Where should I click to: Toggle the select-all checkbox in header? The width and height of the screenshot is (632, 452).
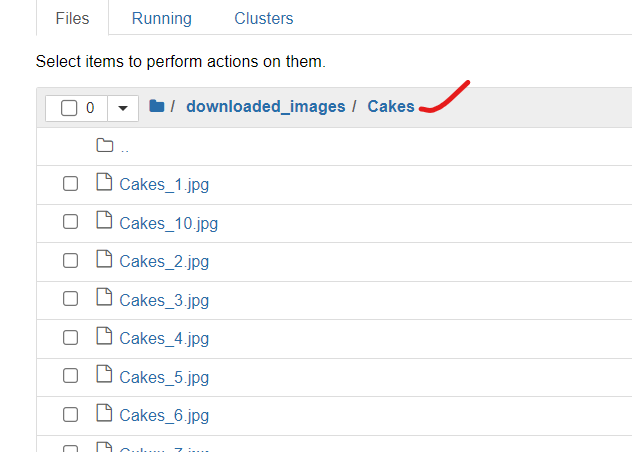(69, 108)
